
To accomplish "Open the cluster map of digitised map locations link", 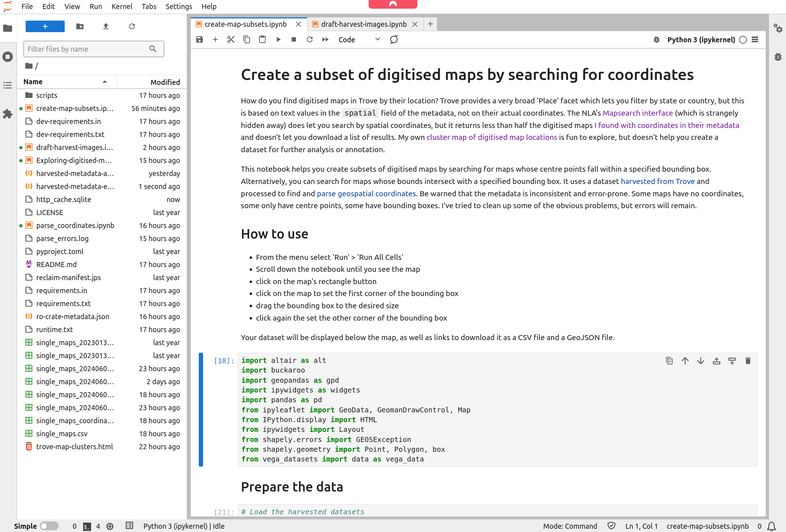I will (492, 137).
